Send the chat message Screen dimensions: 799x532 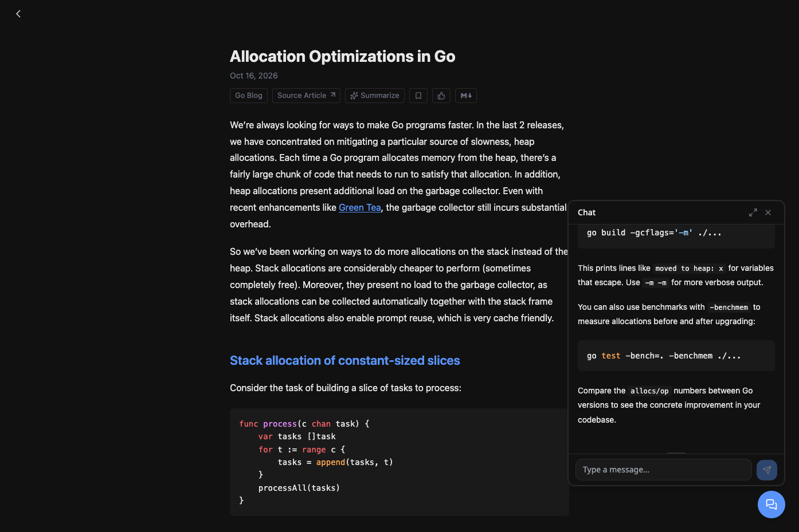(767, 470)
